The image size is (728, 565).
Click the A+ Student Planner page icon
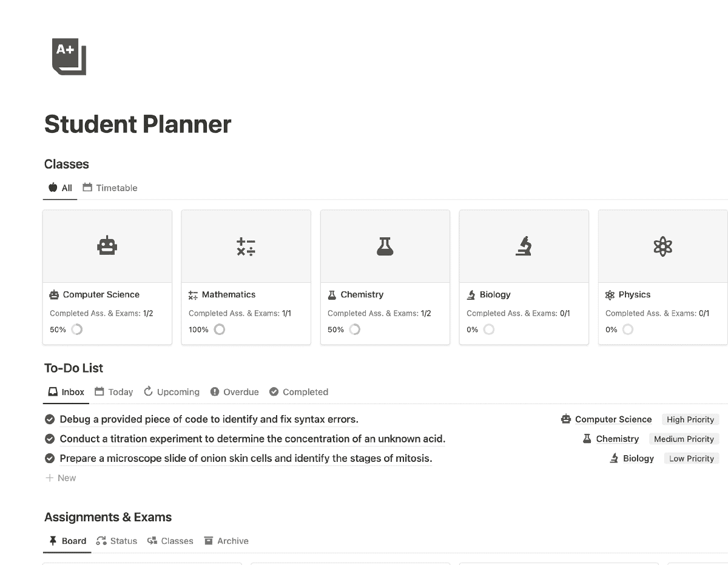[x=68, y=57]
